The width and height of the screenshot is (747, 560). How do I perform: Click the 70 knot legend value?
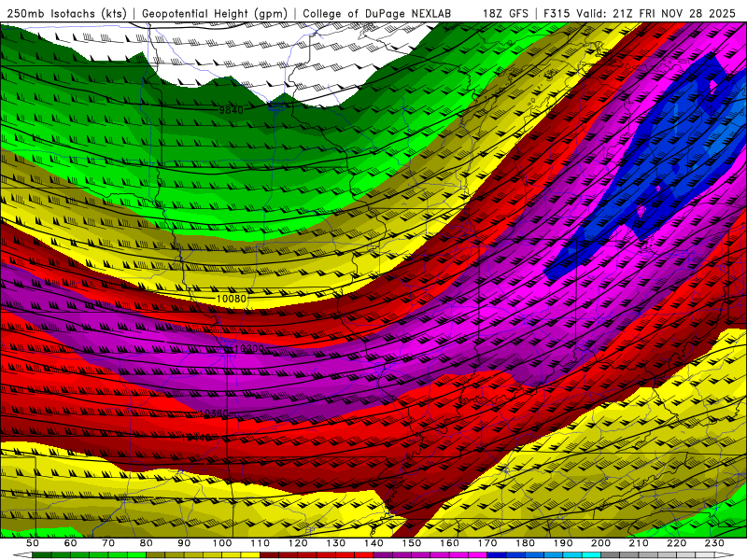pyautogui.click(x=108, y=543)
